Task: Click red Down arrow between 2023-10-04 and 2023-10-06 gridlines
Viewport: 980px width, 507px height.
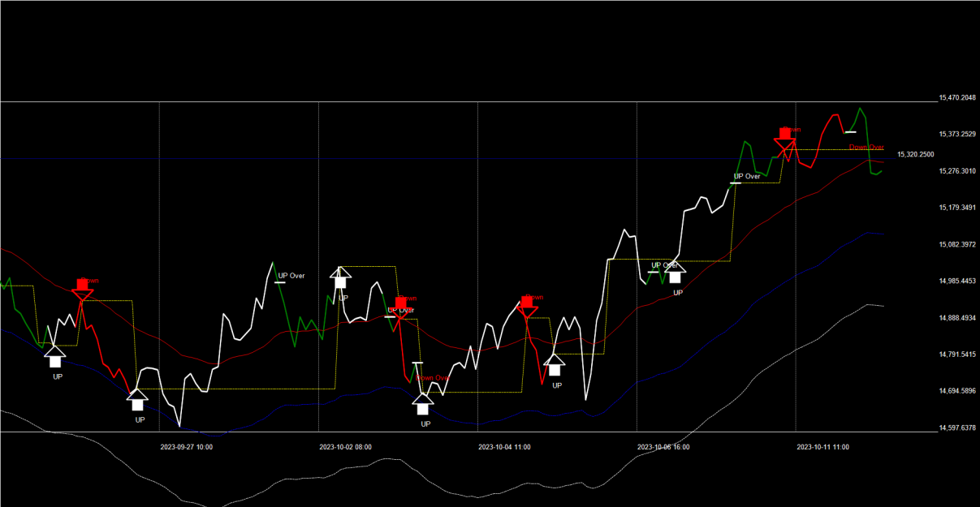Action: tap(527, 307)
